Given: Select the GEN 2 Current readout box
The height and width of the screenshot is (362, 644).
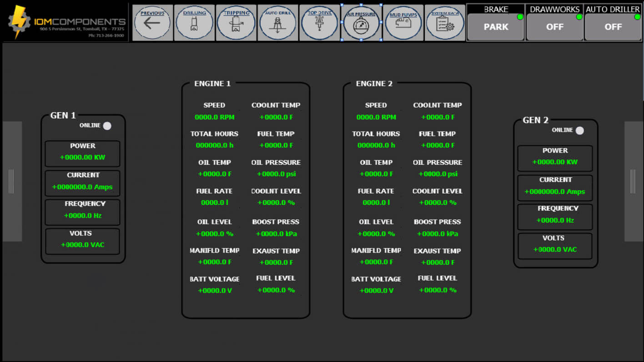Looking at the screenshot, I should pyautogui.click(x=555, y=188).
